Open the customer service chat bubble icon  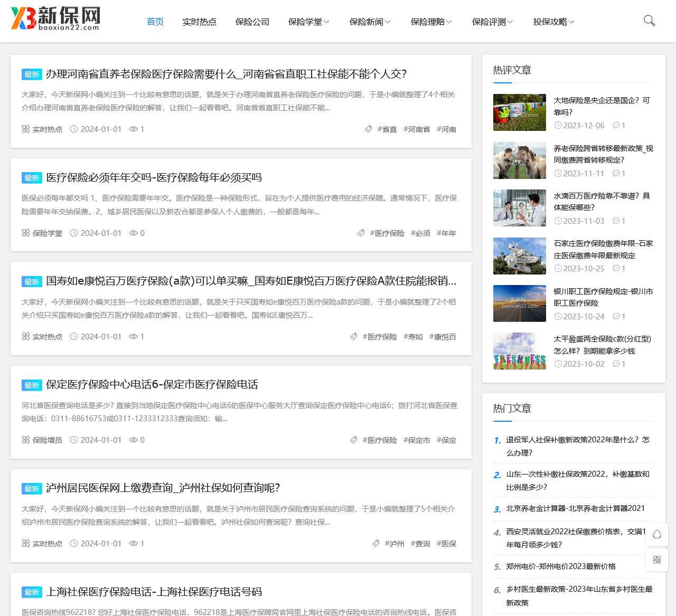click(x=656, y=535)
